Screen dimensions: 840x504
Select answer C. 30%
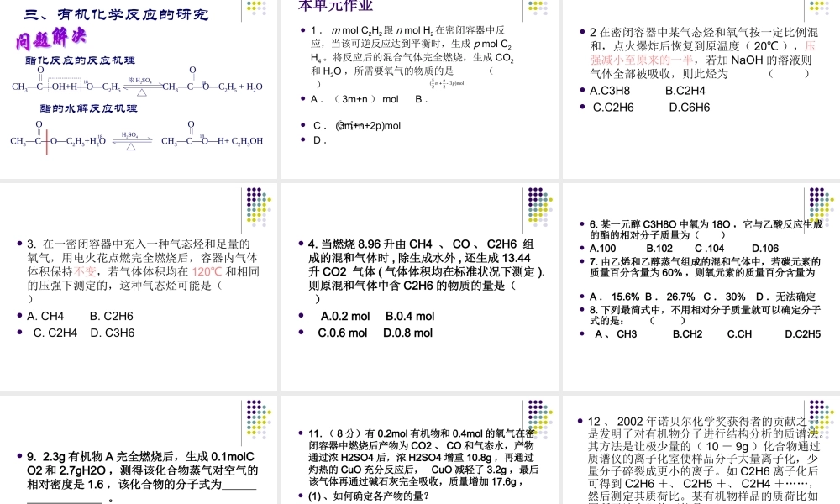pos(724,297)
